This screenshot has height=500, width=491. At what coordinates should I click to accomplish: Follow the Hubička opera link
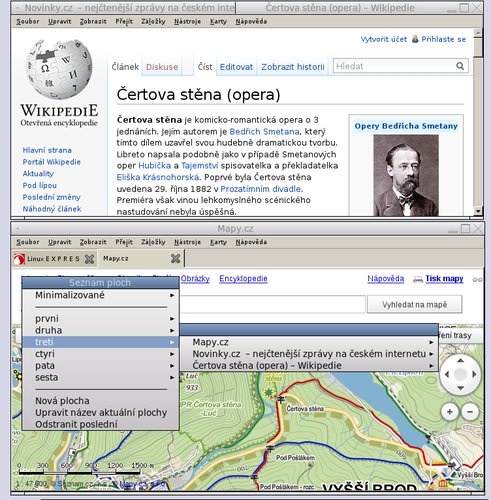coord(154,166)
